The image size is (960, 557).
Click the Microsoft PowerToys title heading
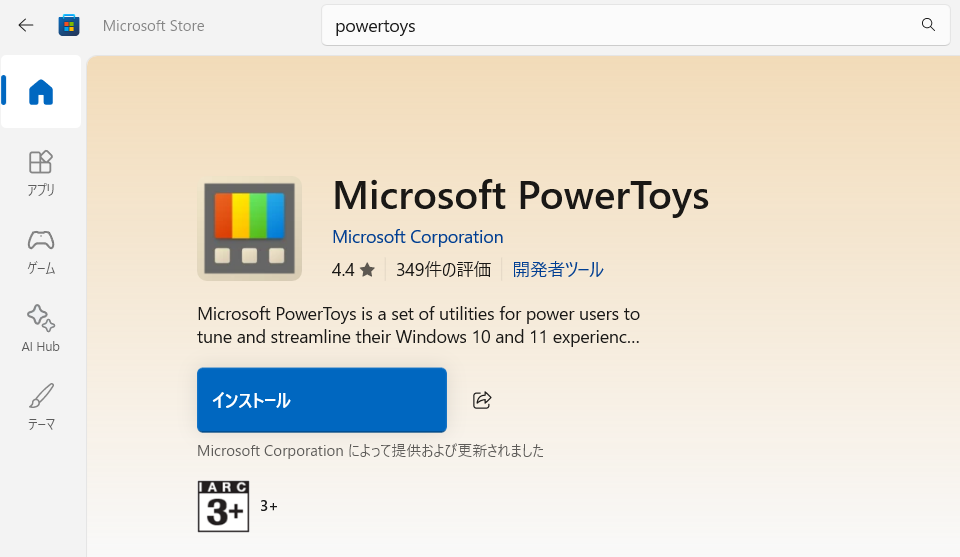[520, 195]
